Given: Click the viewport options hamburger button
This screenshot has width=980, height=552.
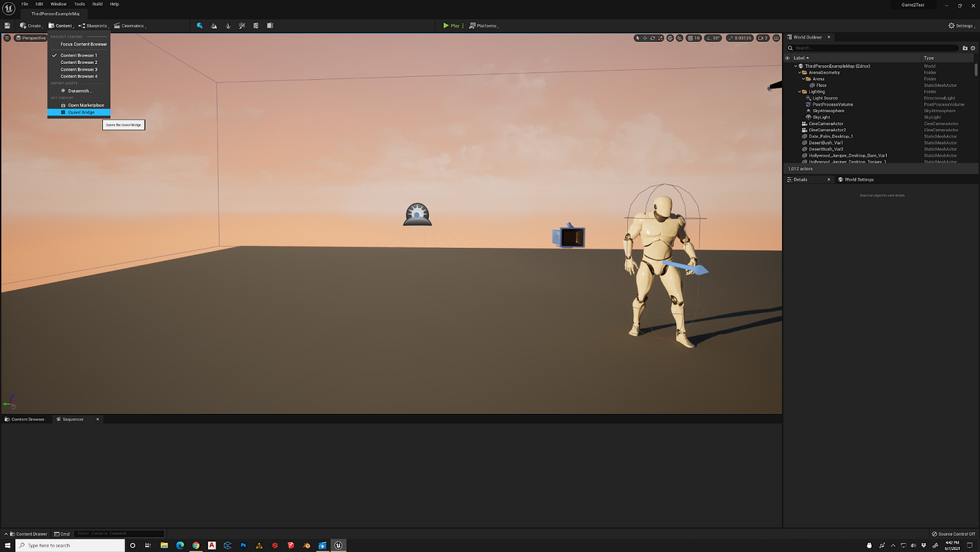Looking at the screenshot, I should [x=7, y=38].
